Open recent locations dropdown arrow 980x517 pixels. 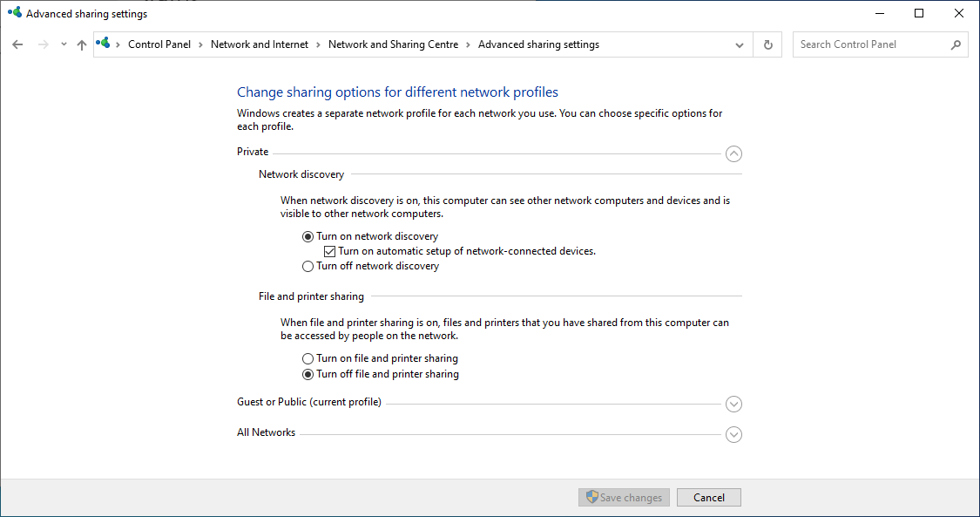[x=64, y=44]
